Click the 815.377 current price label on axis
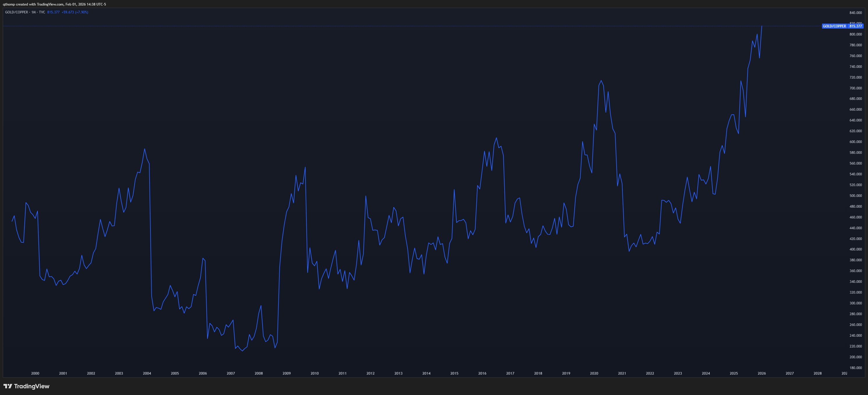The width and height of the screenshot is (868, 395). 855,26
